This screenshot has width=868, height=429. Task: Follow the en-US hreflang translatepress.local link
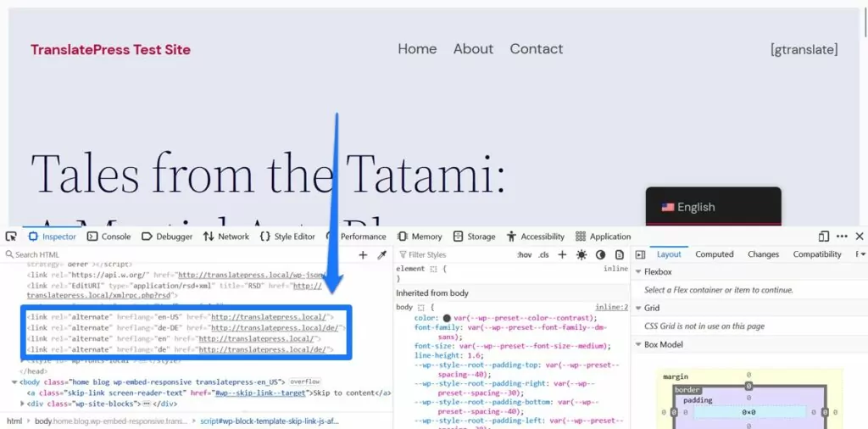(x=269, y=317)
